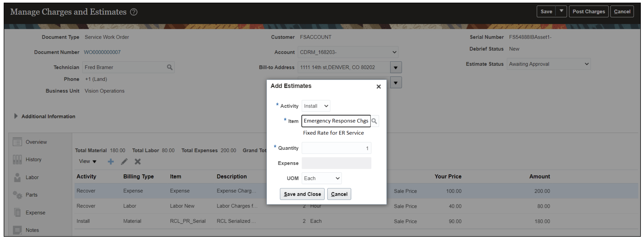Viewport: 644px width, 241px height.
Task: Click the help question mark icon
Action: (134, 12)
